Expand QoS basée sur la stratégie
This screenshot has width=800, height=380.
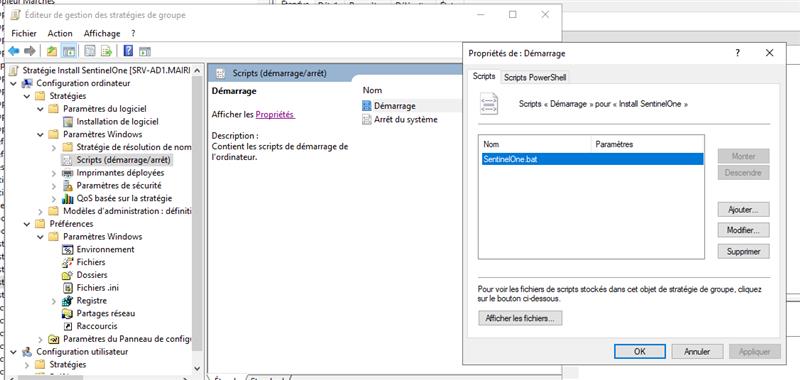tap(54, 198)
